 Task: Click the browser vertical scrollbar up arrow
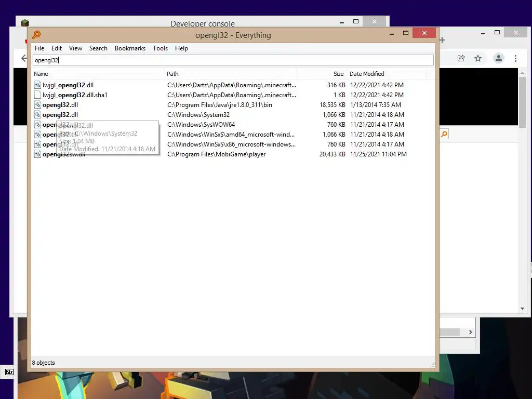(522, 73)
